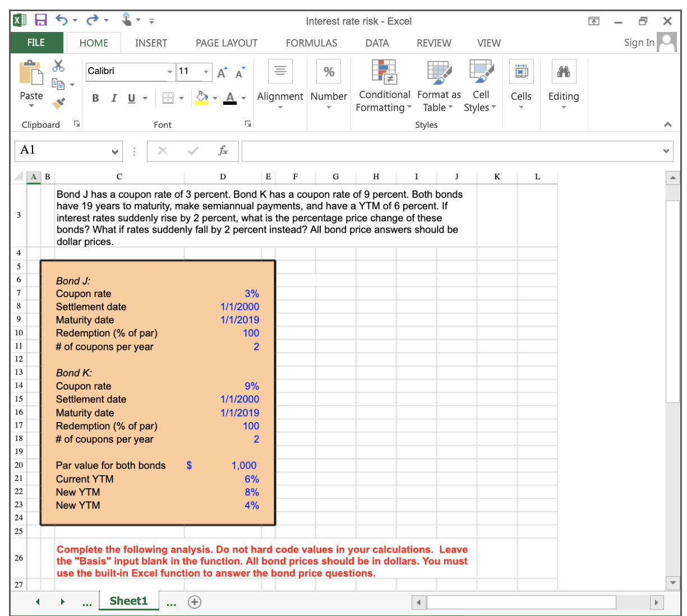
Task: Toggle italic formatting
Action: coord(114,98)
